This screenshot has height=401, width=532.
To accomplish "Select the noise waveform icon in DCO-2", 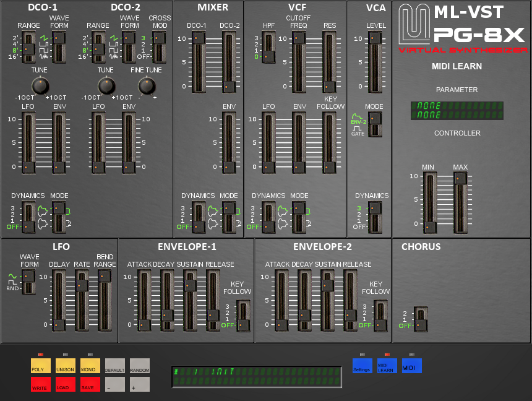I will [x=114, y=57].
